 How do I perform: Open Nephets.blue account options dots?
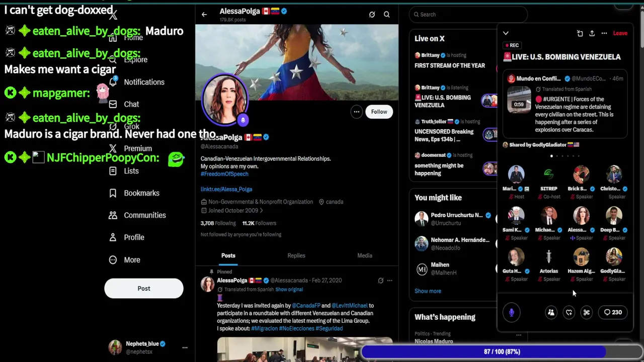[185, 347]
